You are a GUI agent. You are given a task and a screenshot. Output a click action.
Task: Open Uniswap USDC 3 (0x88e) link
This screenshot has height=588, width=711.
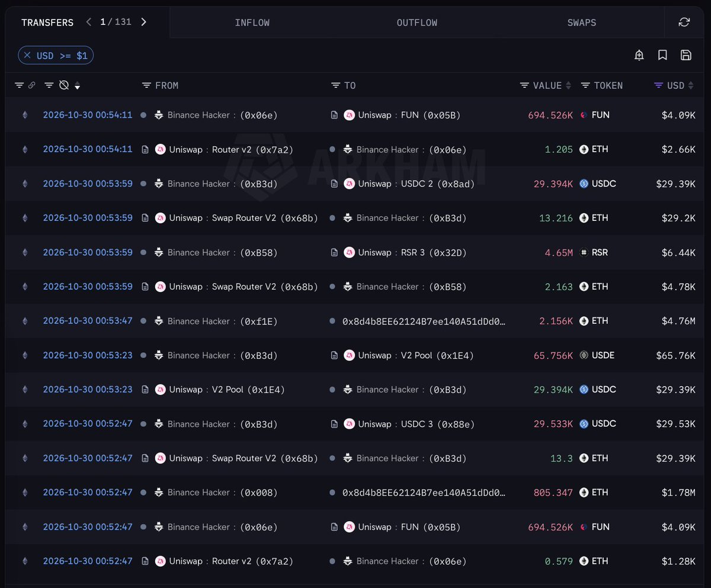417,424
